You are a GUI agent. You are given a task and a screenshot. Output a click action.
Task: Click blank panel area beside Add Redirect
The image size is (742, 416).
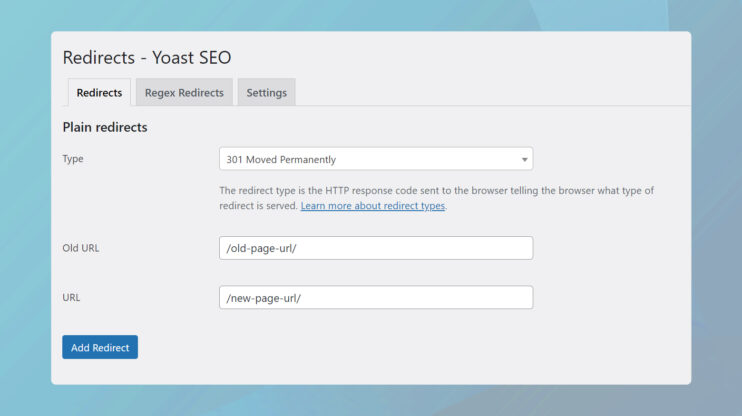pos(400,347)
